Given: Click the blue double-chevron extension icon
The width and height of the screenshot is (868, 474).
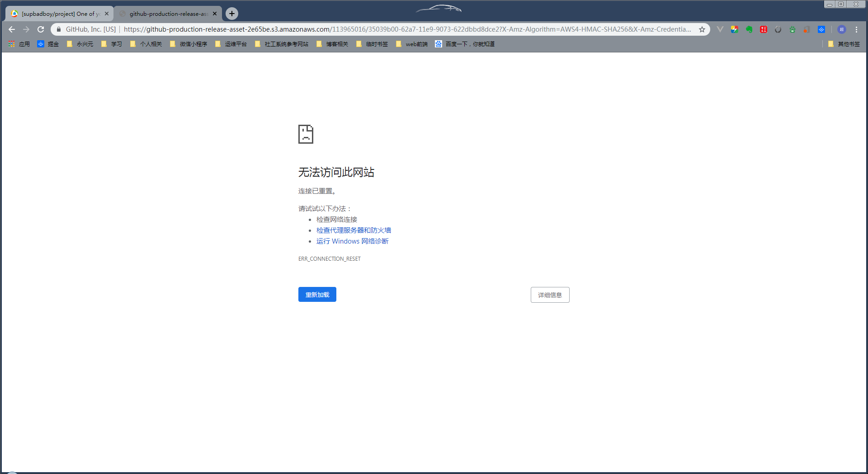Looking at the screenshot, I should point(821,29).
